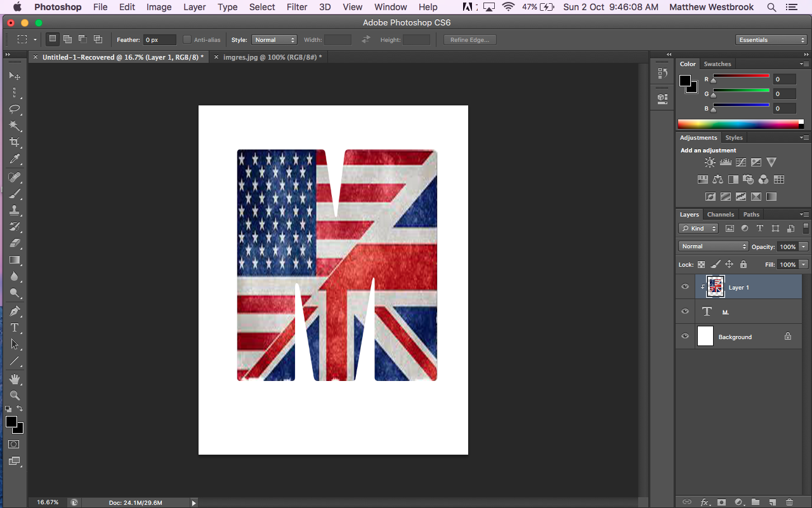Select the Gradient tool
Image resolution: width=812 pixels, height=508 pixels.
pos(14,260)
